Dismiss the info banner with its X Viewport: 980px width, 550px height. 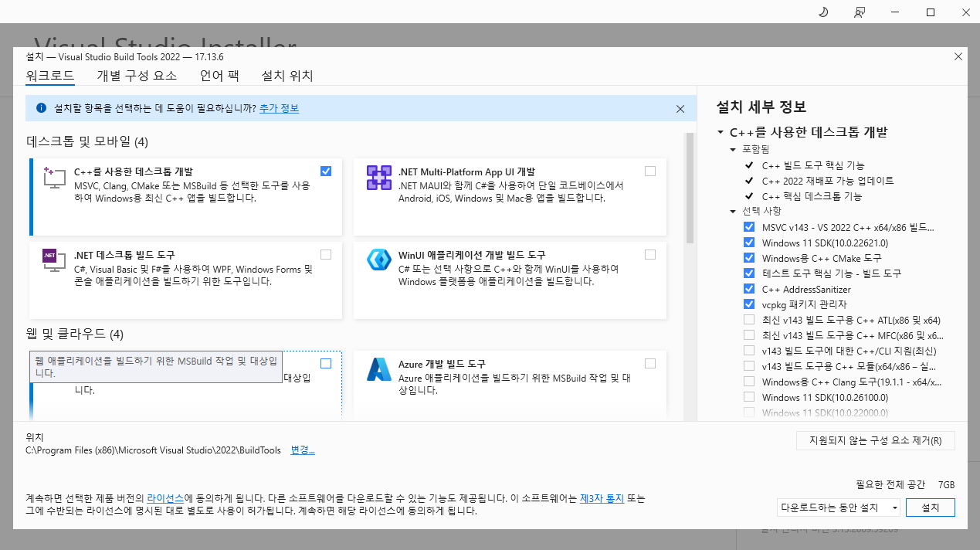tap(680, 109)
